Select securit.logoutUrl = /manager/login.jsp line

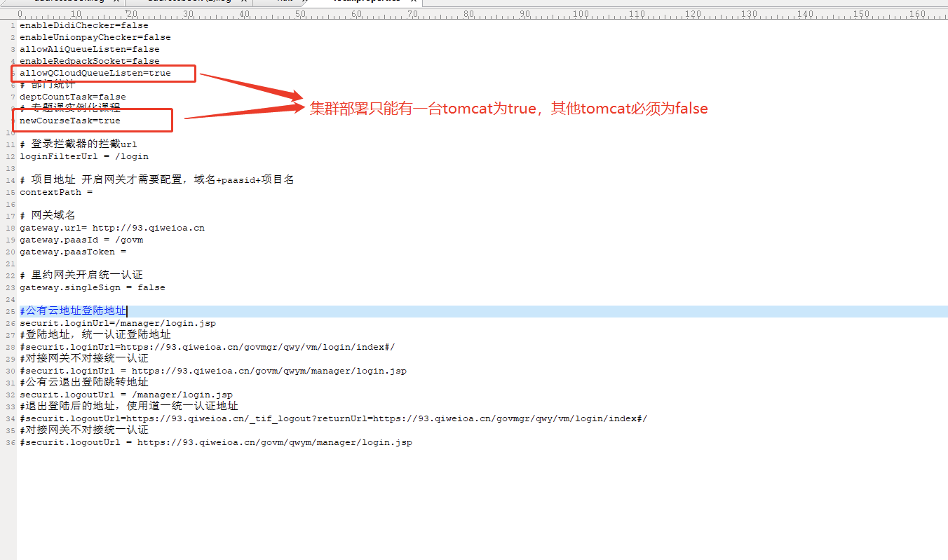126,395
